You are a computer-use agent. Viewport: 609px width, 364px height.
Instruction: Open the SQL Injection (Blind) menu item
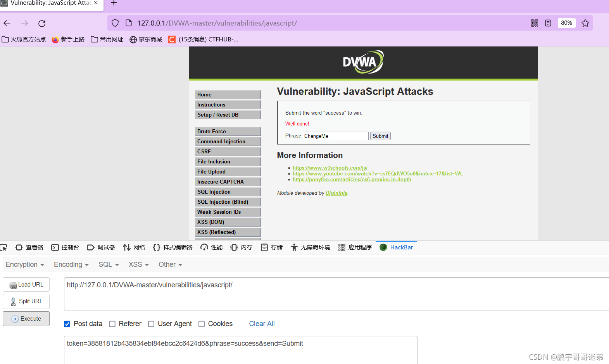(x=228, y=202)
